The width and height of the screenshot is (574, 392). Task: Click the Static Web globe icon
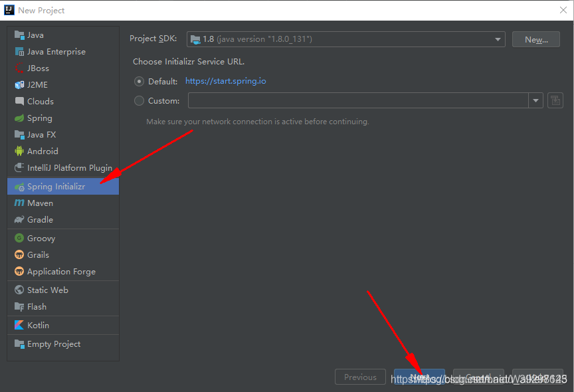coord(19,290)
